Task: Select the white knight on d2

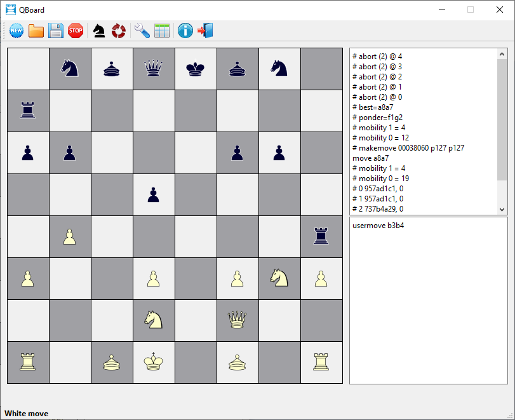Action: click(x=154, y=320)
